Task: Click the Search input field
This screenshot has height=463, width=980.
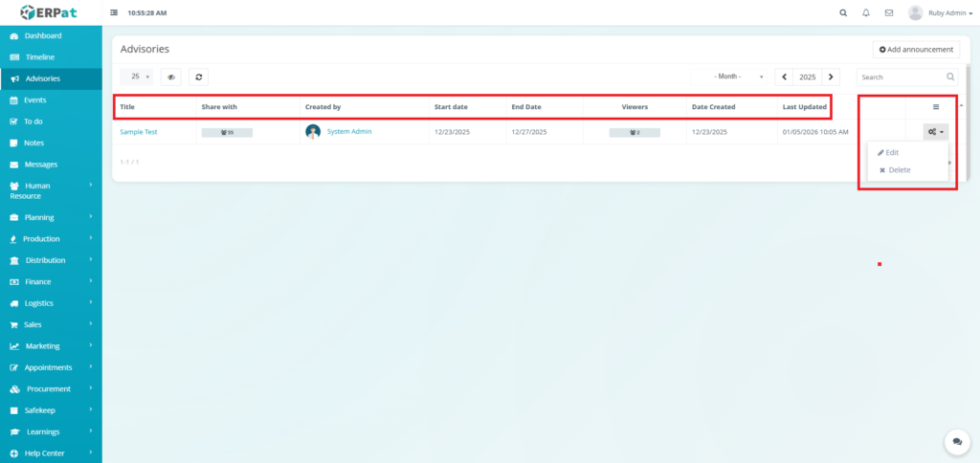Action: point(900,77)
